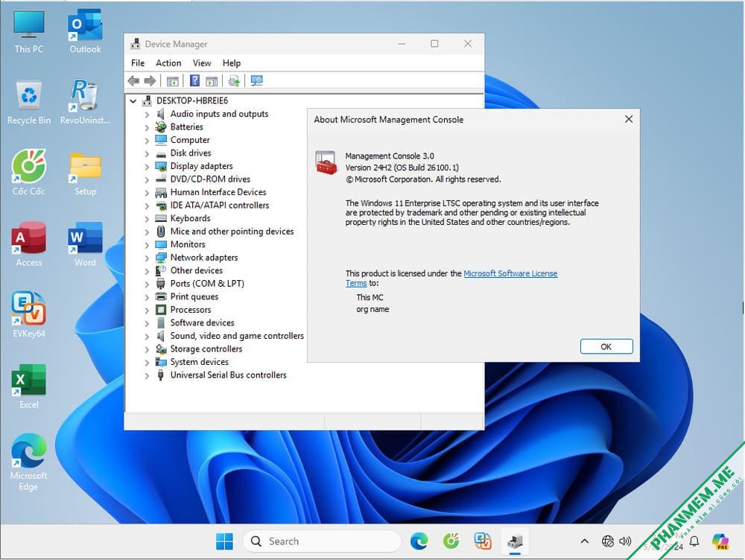Image resolution: width=745 pixels, height=560 pixels.
Task: Select Sound, video and game controllers
Action: pos(237,336)
